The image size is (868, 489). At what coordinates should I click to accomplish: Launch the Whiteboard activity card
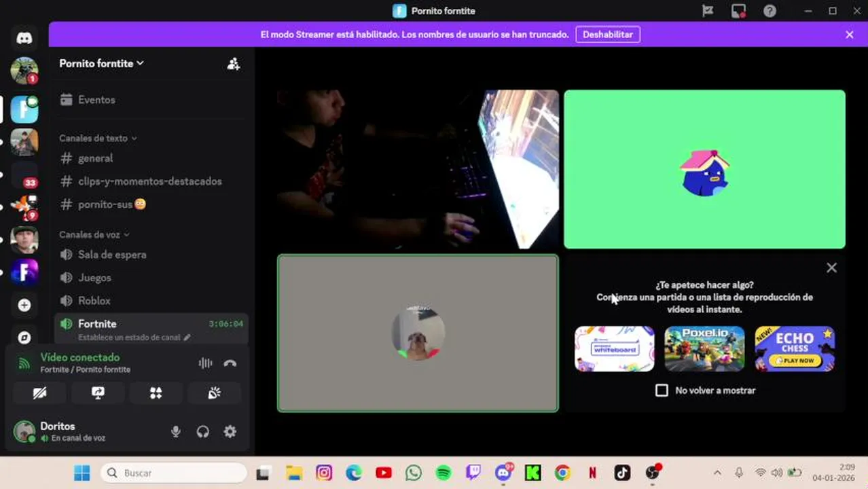[x=615, y=349]
